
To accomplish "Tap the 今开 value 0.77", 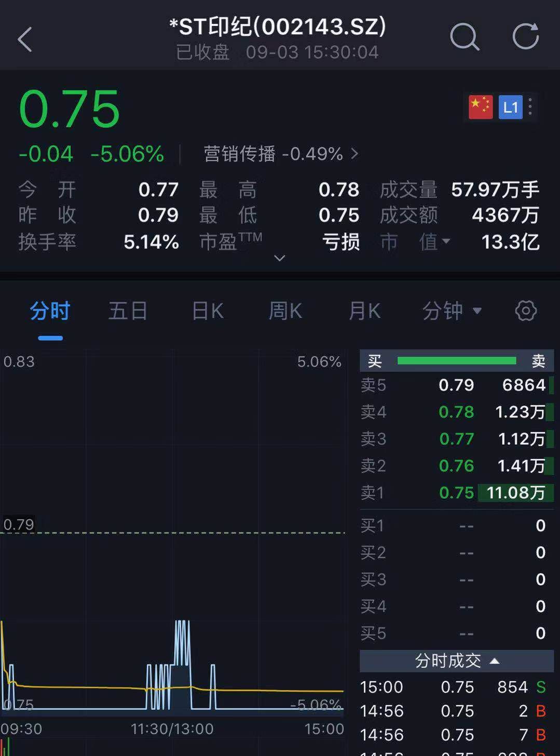I will coord(158,190).
